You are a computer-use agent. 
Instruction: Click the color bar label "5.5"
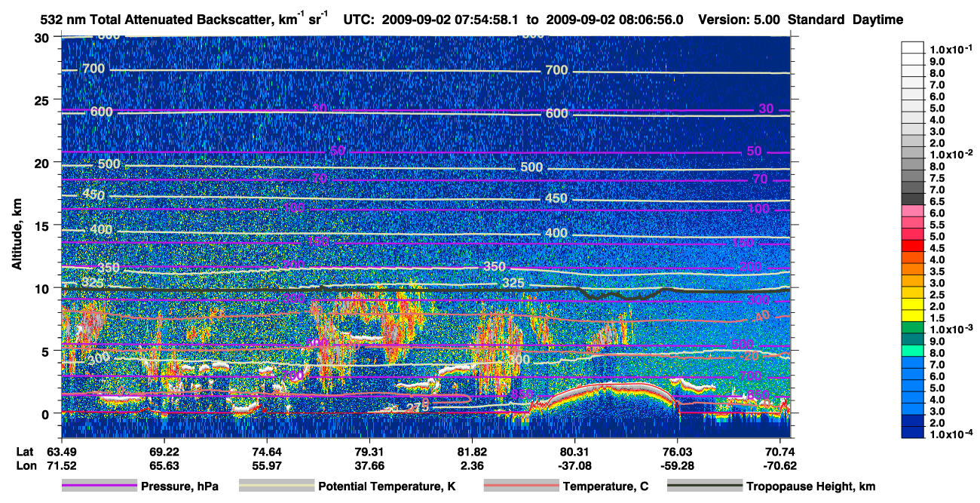click(x=938, y=225)
